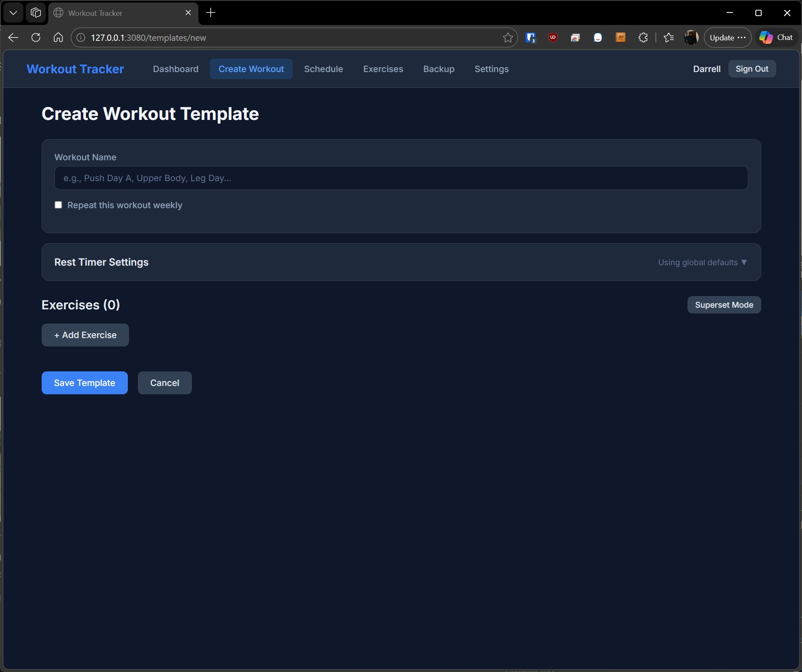Open the tab search chevron dropdown
802x672 pixels.
(x=13, y=12)
